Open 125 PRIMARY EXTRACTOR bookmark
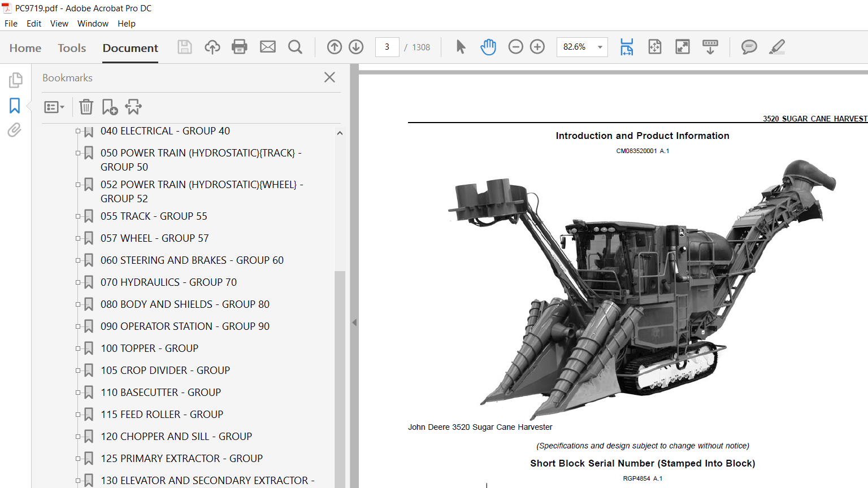The image size is (868, 488). point(181,459)
